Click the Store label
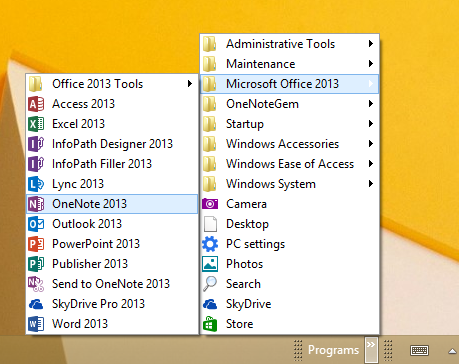This screenshot has width=459, height=364. [240, 324]
